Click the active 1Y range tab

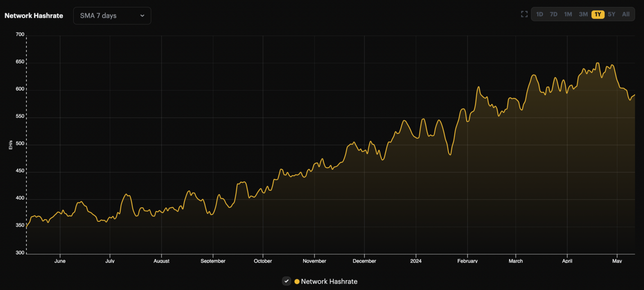(598, 14)
